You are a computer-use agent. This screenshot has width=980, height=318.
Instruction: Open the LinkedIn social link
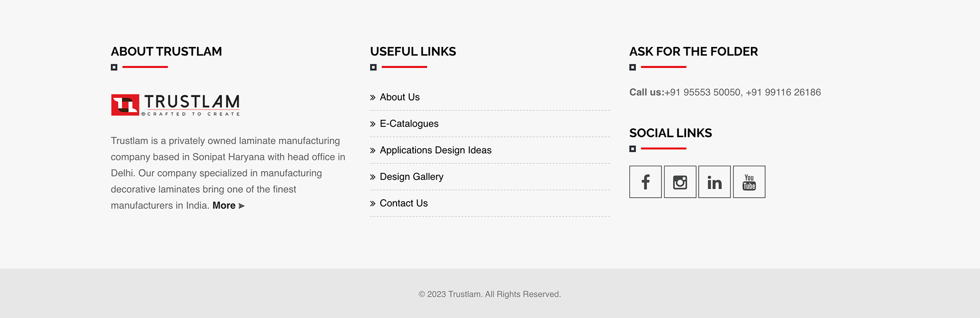click(714, 182)
